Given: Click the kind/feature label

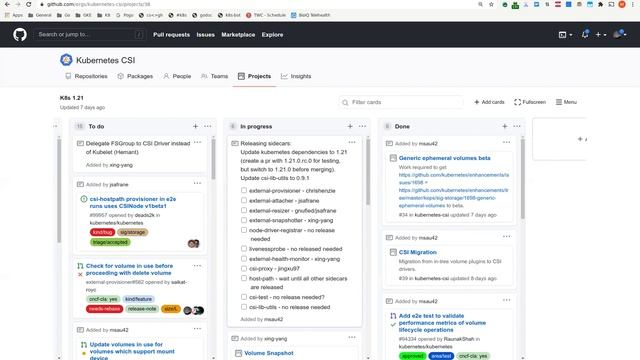Looking at the screenshot, I should (138, 299).
